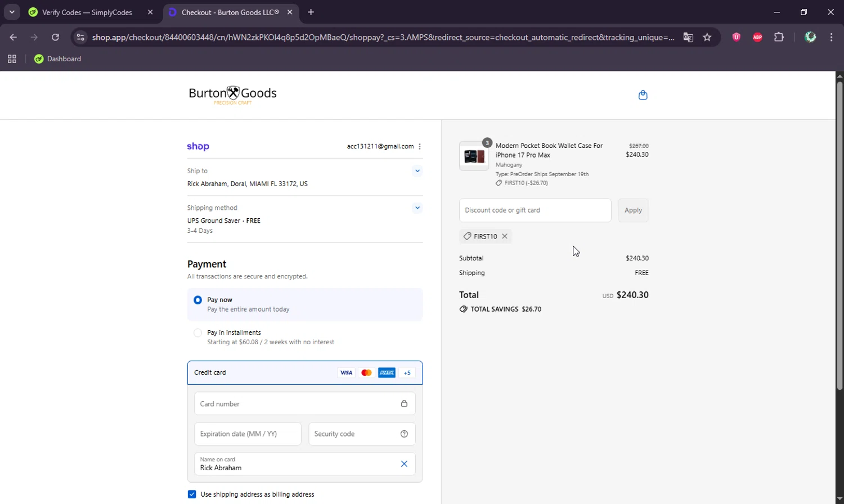Click the struck-through $267.00 price
The width and height of the screenshot is (844, 504).
(639, 146)
